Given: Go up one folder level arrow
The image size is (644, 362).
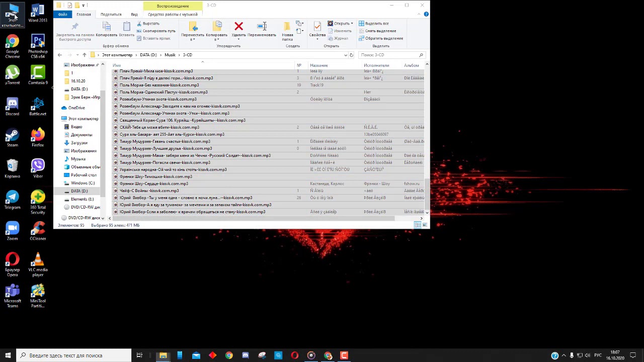Looking at the screenshot, I should [x=84, y=55].
